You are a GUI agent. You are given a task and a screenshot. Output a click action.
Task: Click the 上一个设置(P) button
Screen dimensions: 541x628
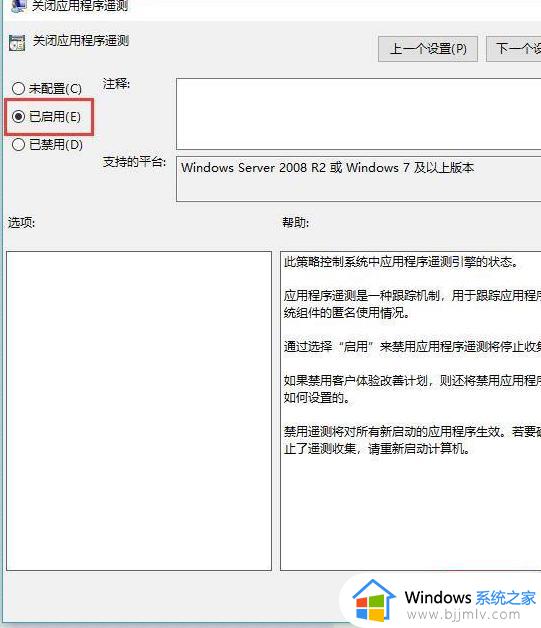[428, 49]
